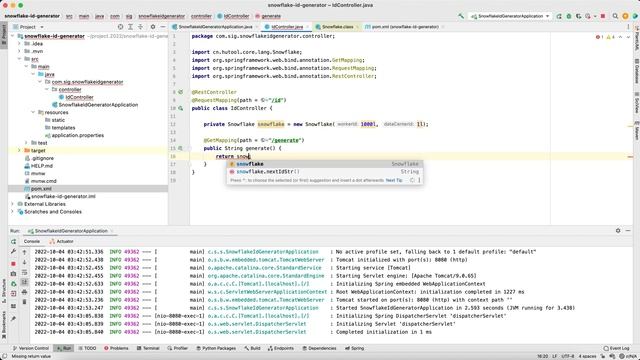640x360 pixels.
Task: Expand the .idea folder
Action: coord(19,43)
